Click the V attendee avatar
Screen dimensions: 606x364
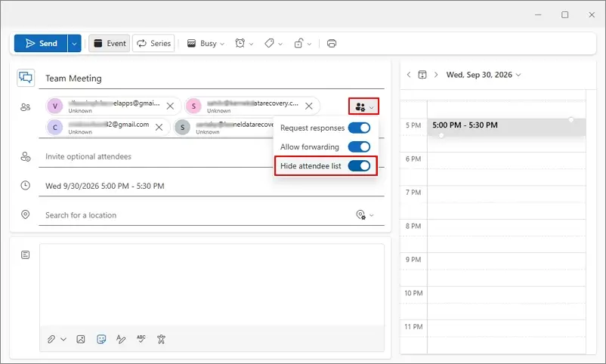[55, 106]
